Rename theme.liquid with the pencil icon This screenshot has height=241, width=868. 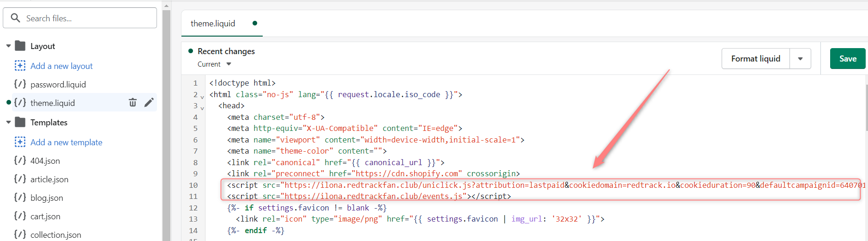[x=149, y=103]
